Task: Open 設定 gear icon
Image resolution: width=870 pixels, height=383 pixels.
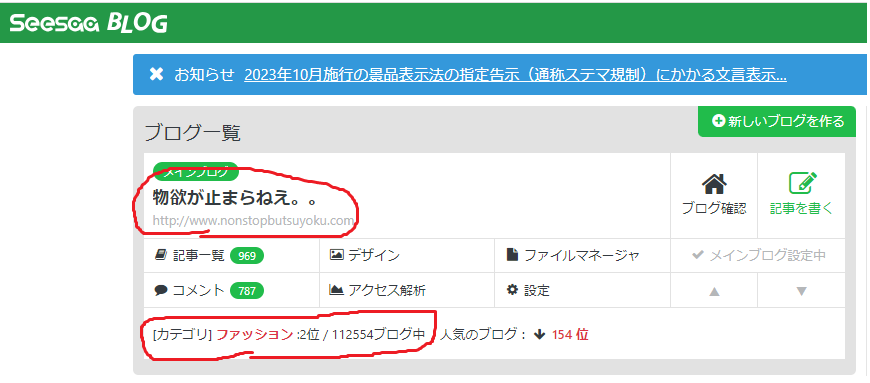Action: click(x=513, y=290)
